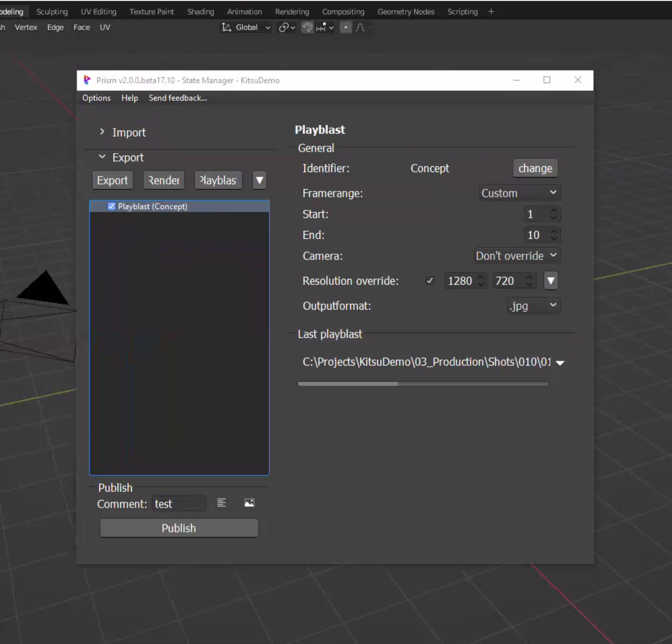
Task: Maximize the State Manager window
Action: [547, 80]
